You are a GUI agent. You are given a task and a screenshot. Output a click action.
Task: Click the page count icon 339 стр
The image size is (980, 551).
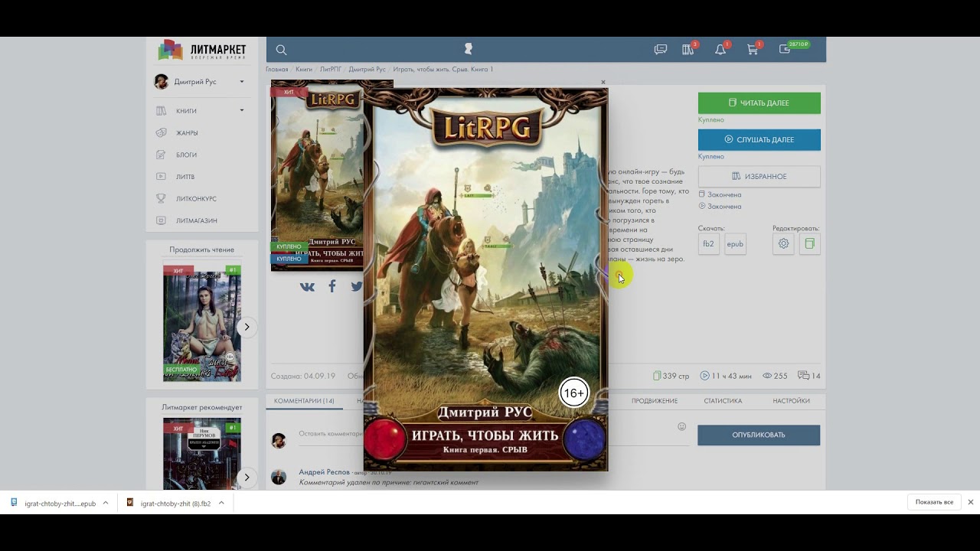point(657,376)
